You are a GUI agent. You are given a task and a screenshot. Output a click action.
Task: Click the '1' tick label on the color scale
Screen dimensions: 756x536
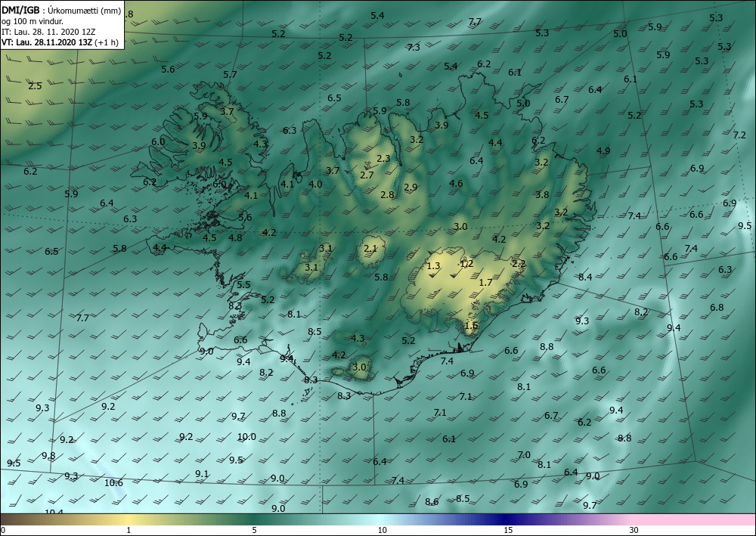point(129,530)
